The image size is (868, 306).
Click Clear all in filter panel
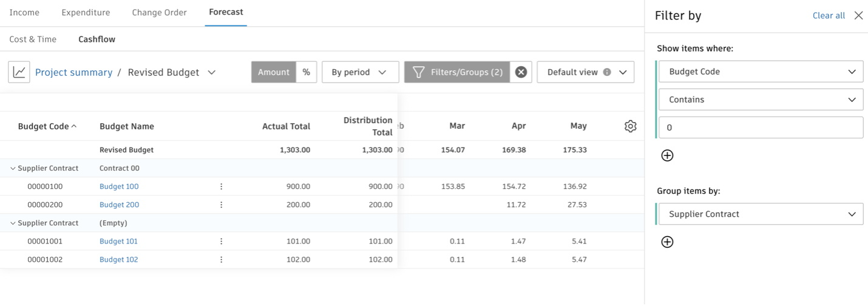pos(829,16)
